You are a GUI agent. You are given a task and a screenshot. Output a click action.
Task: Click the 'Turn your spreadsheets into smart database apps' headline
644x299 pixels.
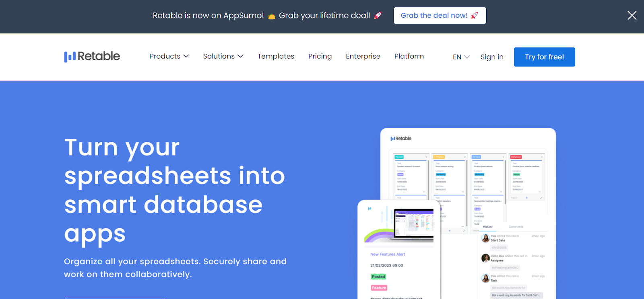175,190
